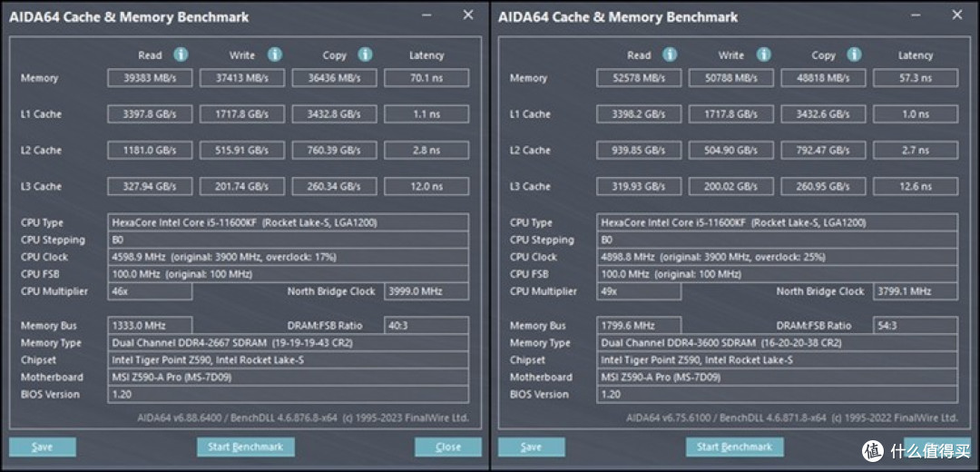
Task: Click L1 read value 3397.8 GB/s
Action: click(x=150, y=114)
